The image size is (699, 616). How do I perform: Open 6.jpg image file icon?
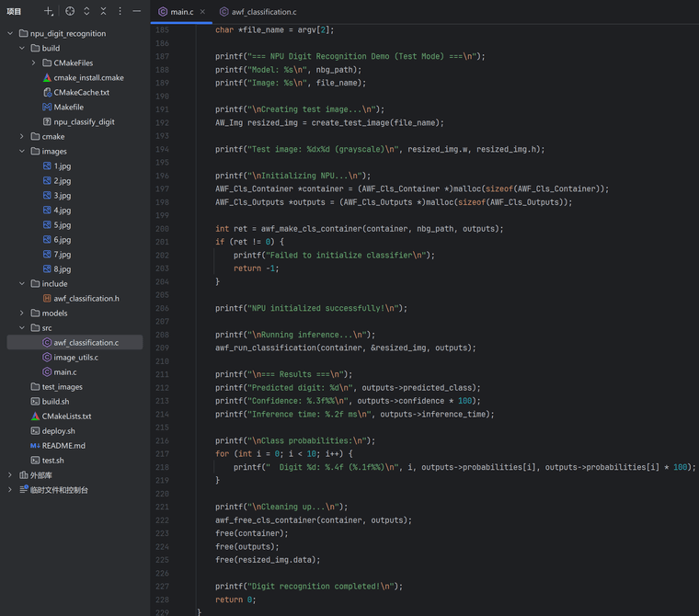click(x=47, y=239)
